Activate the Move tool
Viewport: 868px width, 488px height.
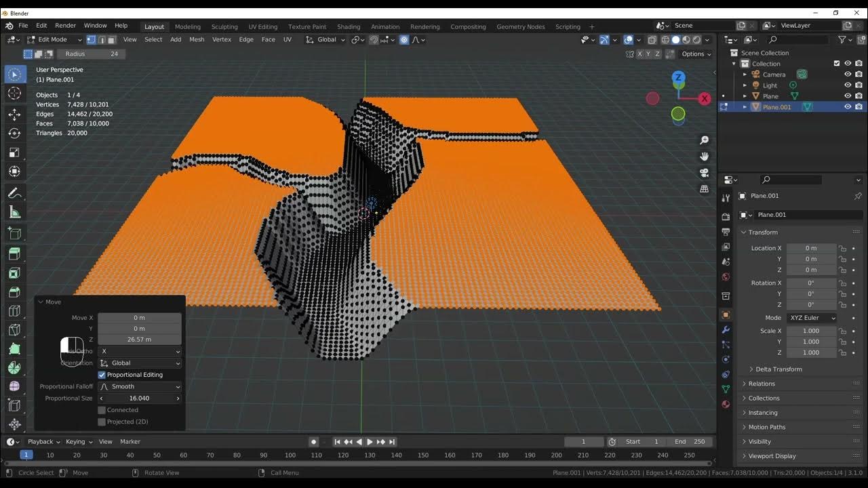(x=14, y=115)
